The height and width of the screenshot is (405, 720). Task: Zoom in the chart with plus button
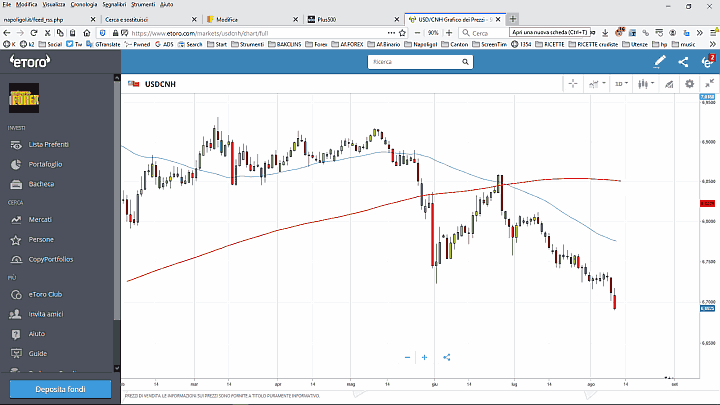425,357
